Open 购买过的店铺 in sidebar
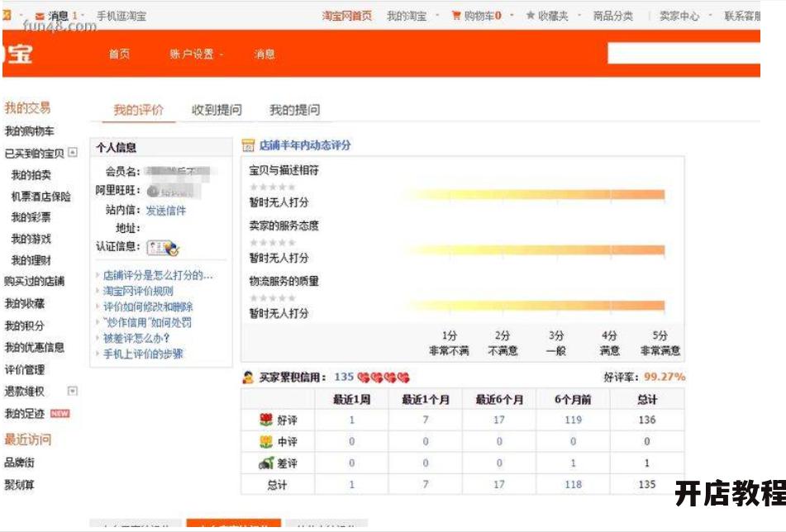Viewport: 786px width, 532px height. click(x=34, y=281)
